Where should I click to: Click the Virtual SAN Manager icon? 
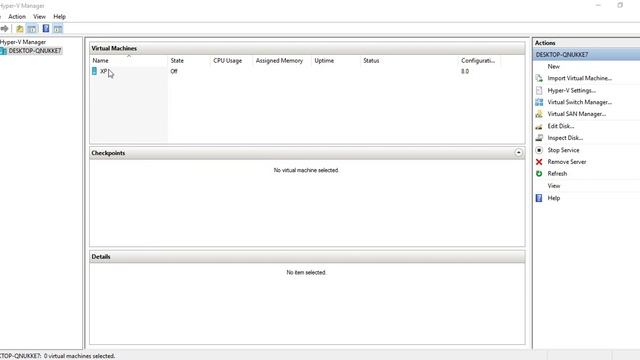tap(539, 114)
